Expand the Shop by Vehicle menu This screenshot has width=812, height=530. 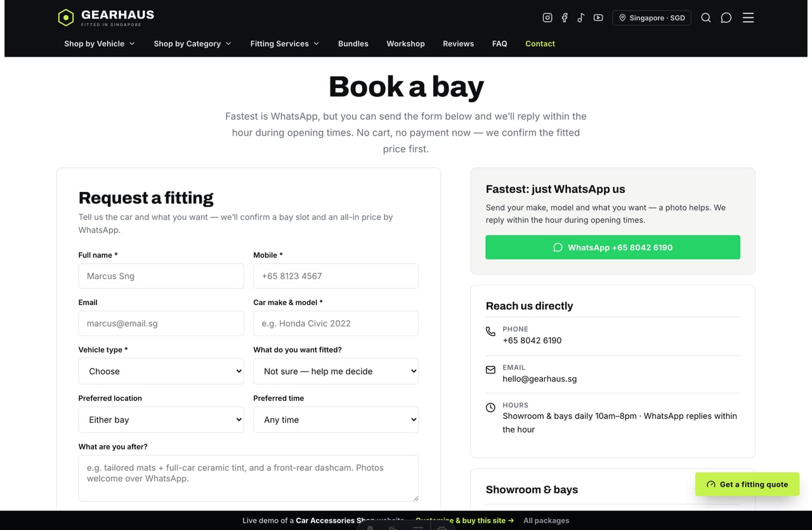[x=100, y=44]
